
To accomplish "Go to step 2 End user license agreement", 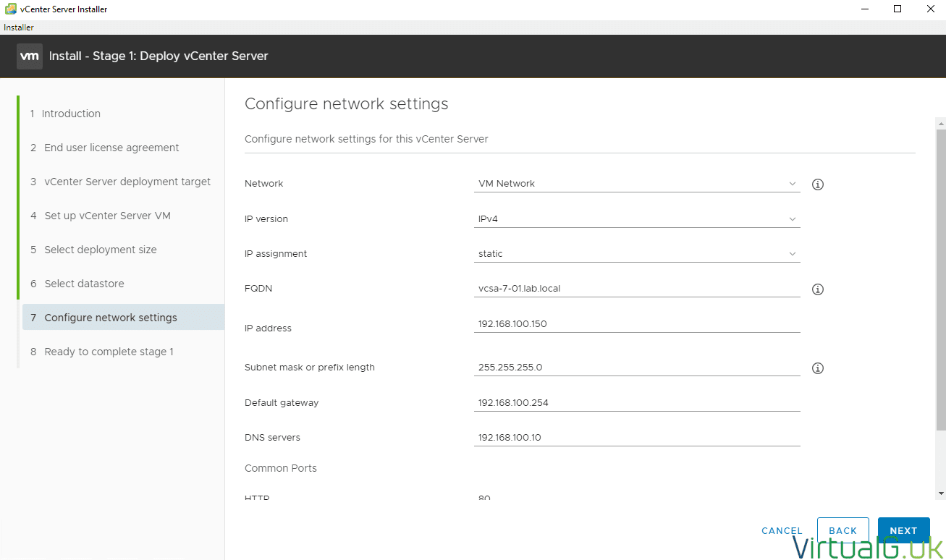I will click(104, 148).
